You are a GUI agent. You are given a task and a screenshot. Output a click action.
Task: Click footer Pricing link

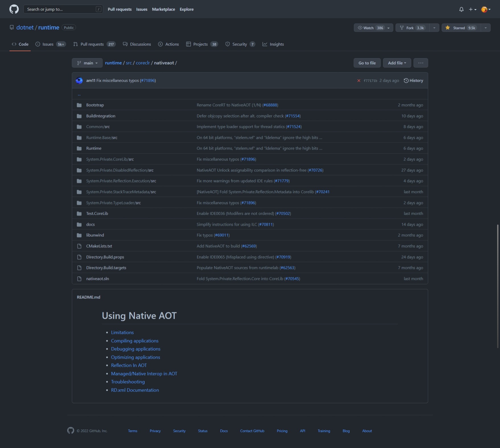(282, 431)
